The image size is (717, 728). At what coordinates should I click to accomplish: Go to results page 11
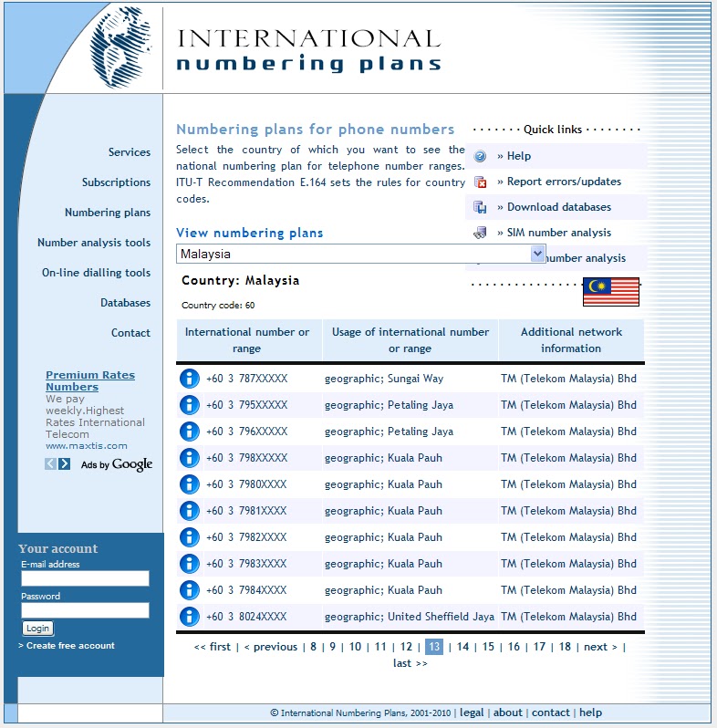click(380, 647)
